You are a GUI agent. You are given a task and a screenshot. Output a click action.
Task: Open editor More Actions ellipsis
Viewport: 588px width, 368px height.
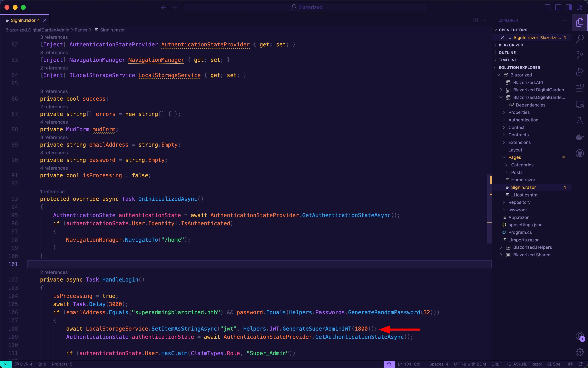(x=484, y=20)
